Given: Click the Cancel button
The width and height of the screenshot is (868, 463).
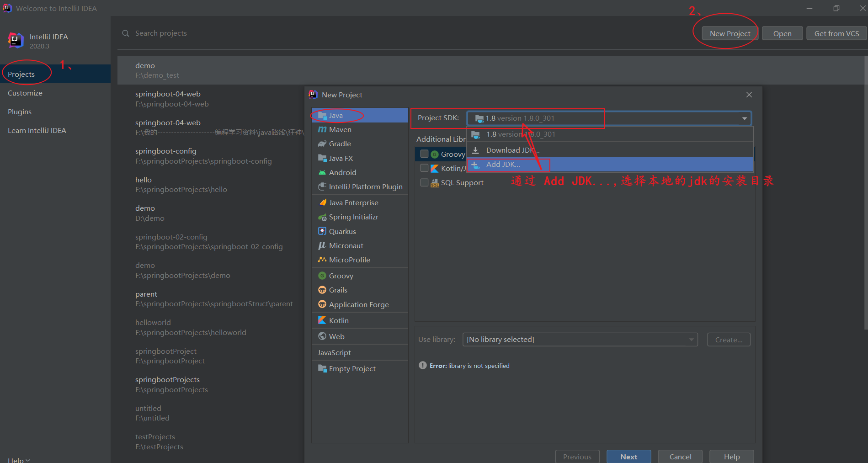Looking at the screenshot, I should click(x=680, y=457).
